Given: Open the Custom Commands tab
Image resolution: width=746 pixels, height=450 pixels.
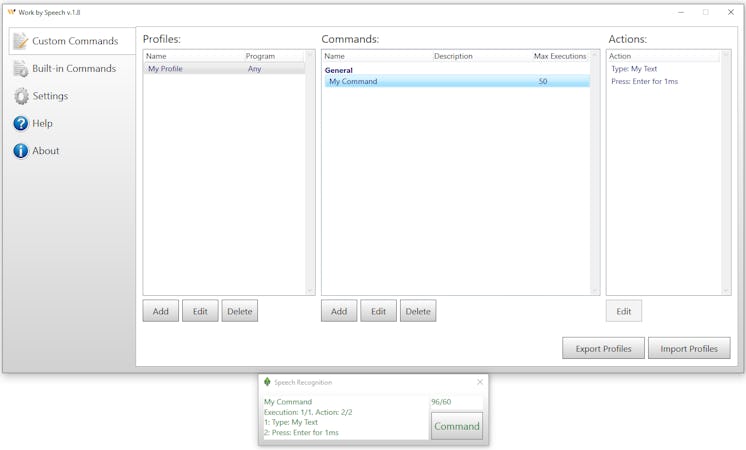Looking at the screenshot, I should (x=72, y=41).
